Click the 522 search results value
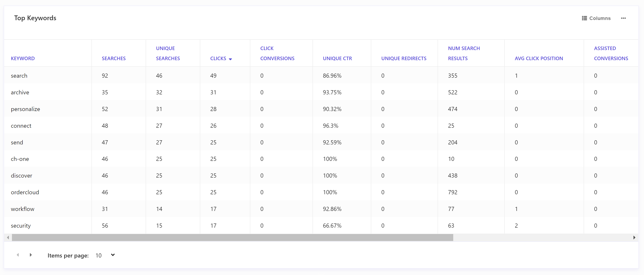 pyautogui.click(x=452, y=92)
